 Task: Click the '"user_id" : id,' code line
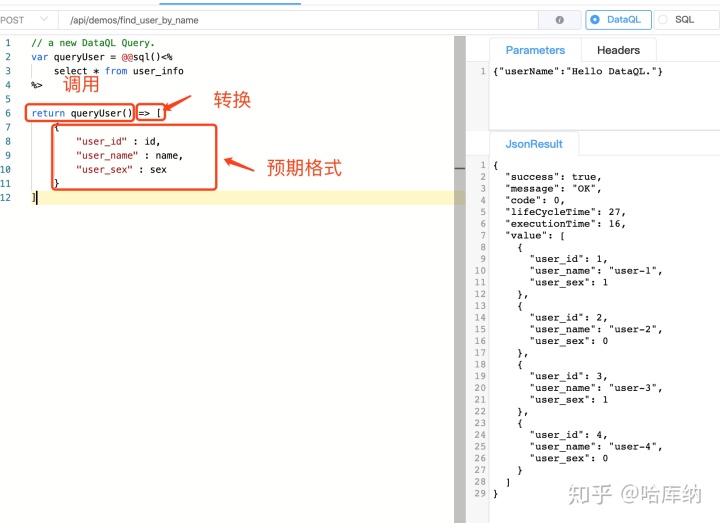coord(118,141)
